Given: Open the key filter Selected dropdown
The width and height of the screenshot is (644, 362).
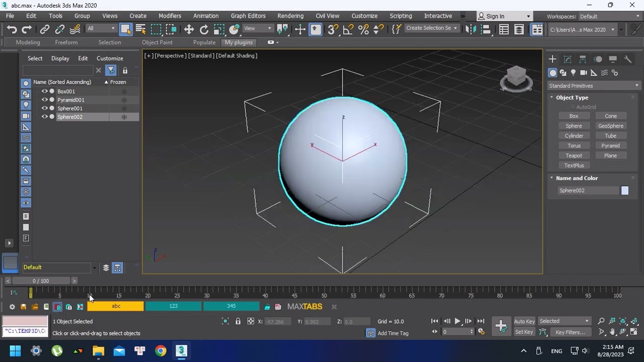Looking at the screenshot, I should coord(564,321).
